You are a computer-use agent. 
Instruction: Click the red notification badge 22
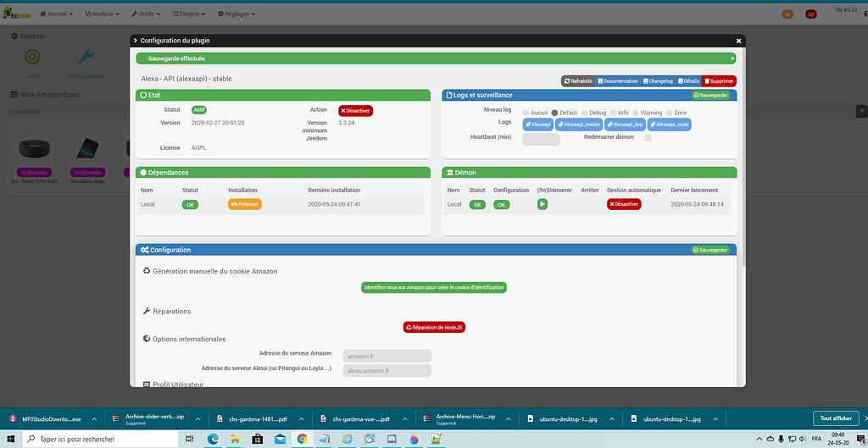point(811,14)
